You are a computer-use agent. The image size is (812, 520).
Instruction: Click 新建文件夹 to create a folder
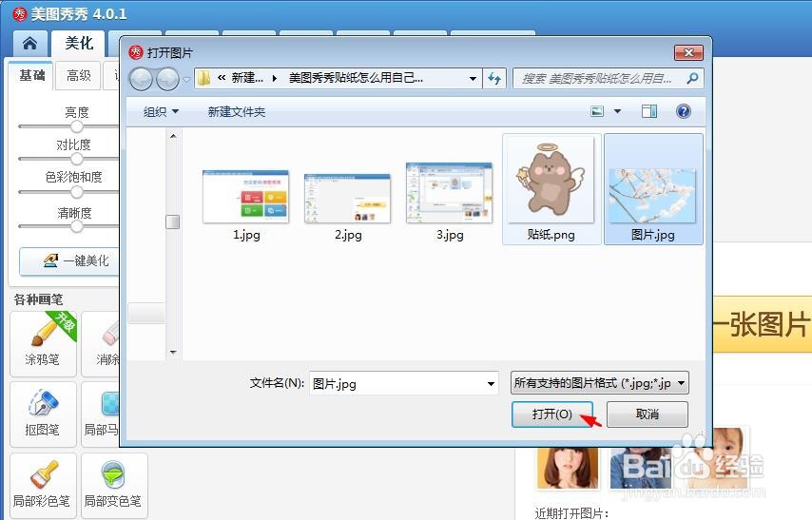(237, 111)
